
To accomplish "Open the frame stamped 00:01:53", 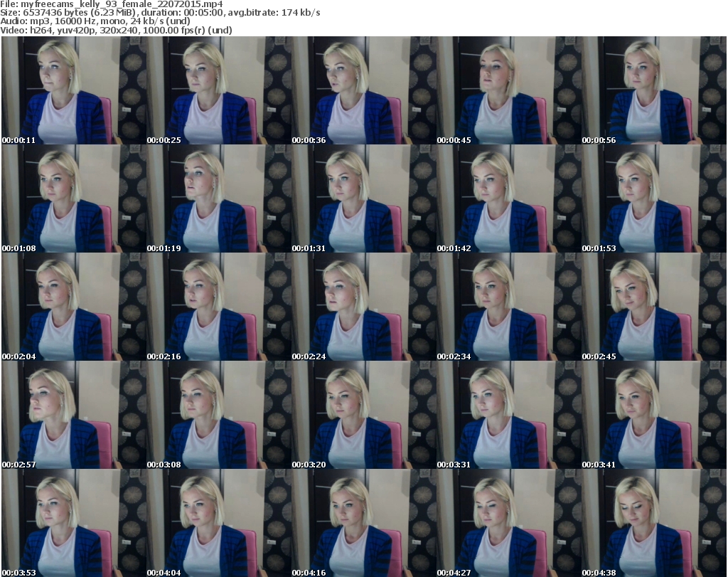I will click(654, 198).
